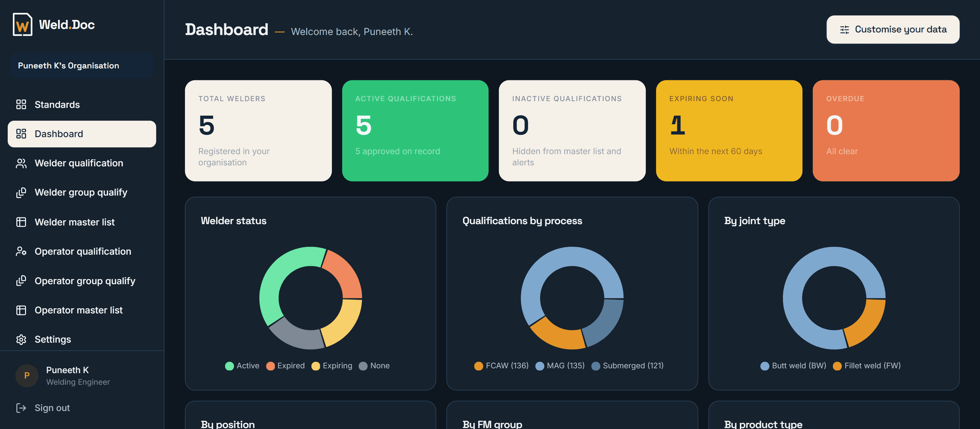Screen dimensions: 980x429
Task: Open the Operator master list
Action: click(x=82, y=310)
